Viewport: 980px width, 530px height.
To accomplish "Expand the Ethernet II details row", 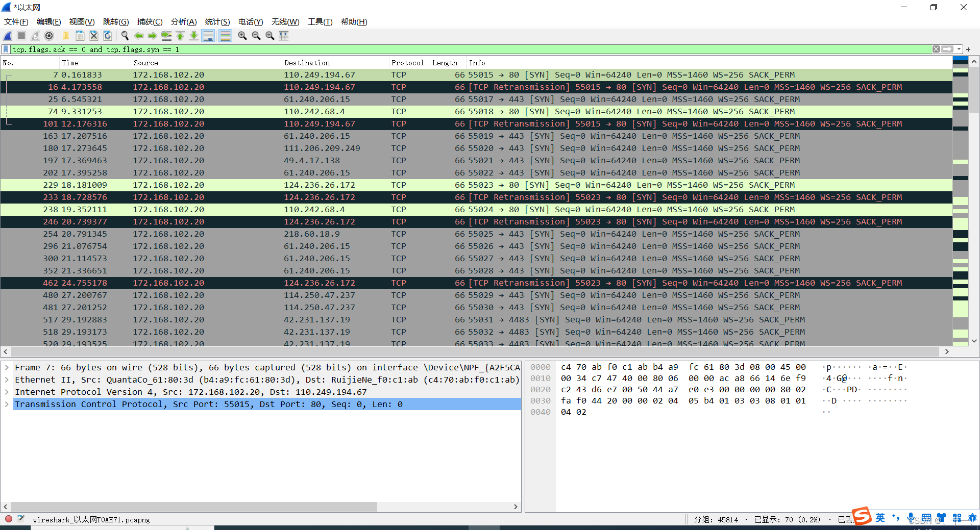I will [7, 380].
